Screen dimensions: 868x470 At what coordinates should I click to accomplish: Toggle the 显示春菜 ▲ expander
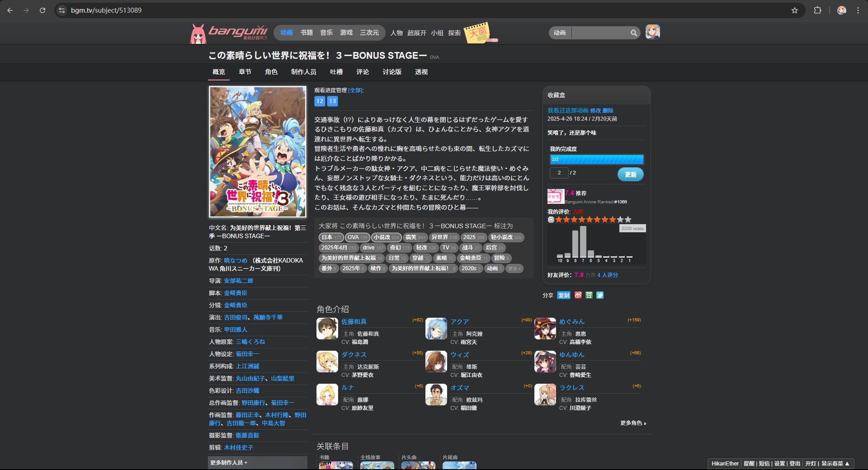(835, 464)
